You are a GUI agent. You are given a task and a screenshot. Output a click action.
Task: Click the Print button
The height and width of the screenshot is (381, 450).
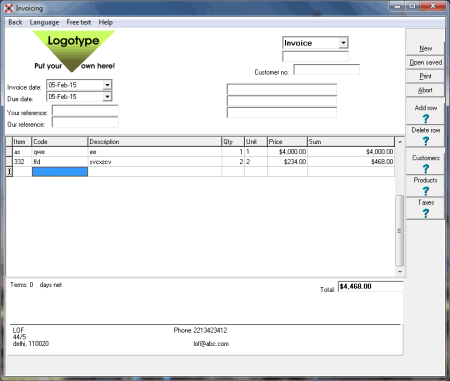point(425,76)
